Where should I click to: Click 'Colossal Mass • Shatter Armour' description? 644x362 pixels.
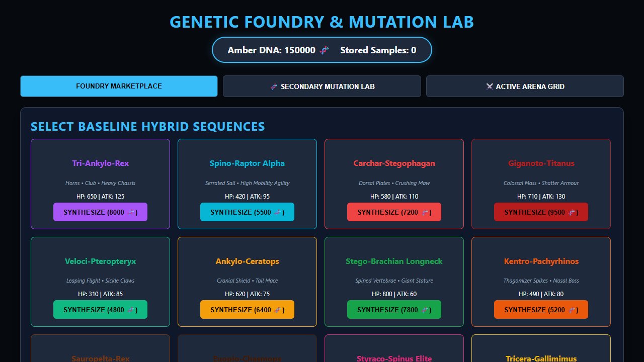[x=541, y=183]
